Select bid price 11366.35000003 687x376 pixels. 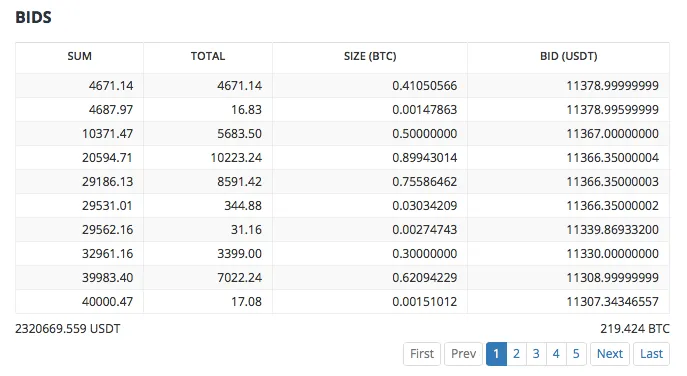click(x=613, y=181)
